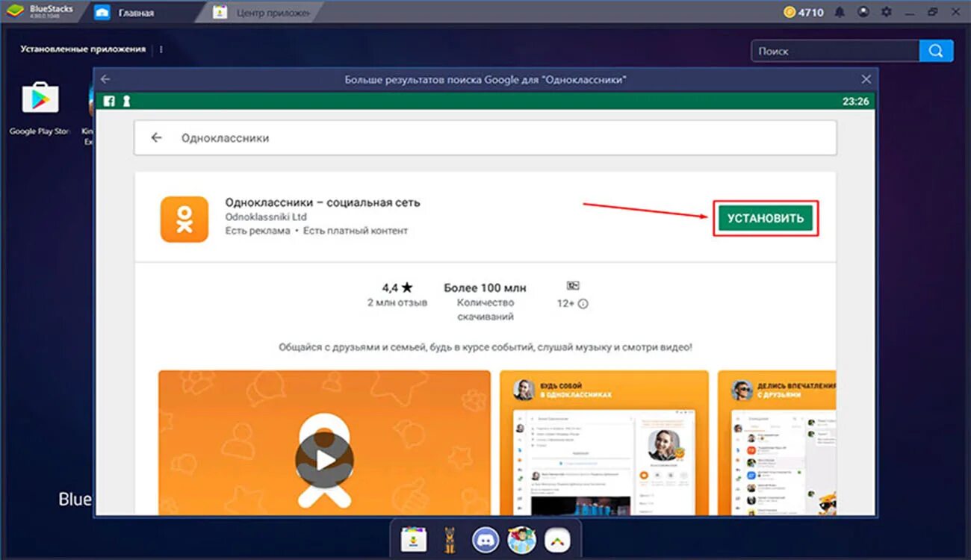Click the blue magnifier search button
This screenshot has height=560, width=971.
coord(936,51)
